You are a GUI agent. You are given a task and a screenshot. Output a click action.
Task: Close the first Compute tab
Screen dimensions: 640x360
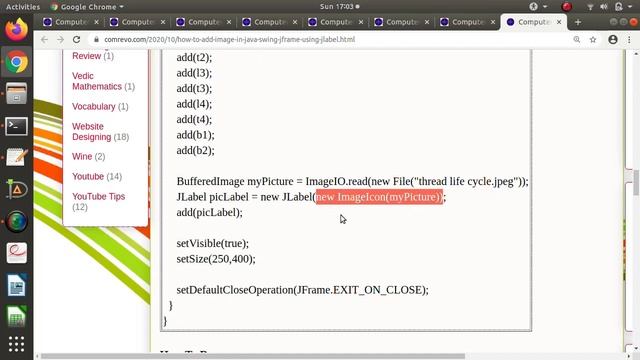point(96,22)
